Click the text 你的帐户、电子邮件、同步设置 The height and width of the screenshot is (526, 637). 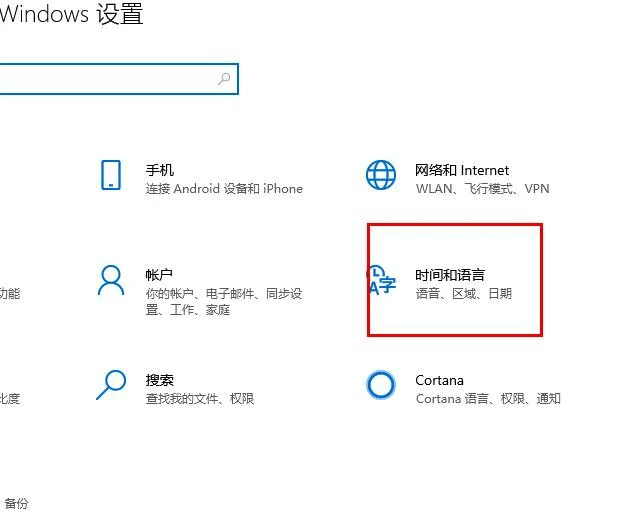[224, 302]
